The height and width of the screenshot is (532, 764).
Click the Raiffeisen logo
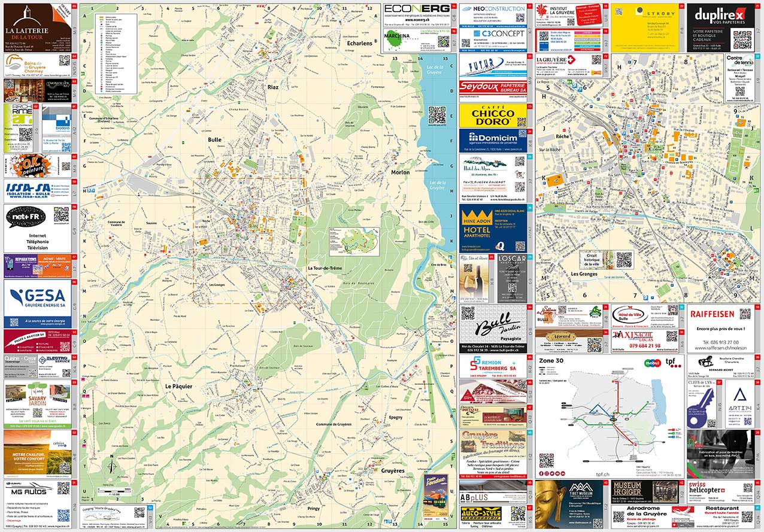pos(711,314)
